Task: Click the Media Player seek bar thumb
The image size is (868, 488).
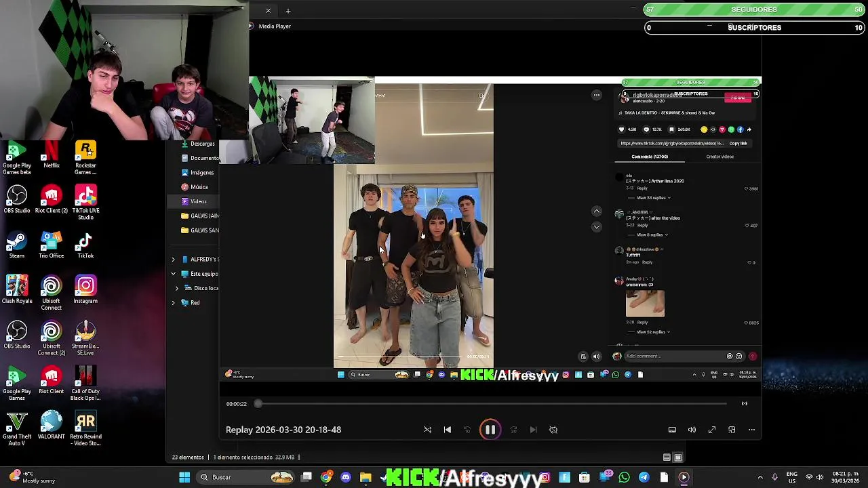Action: [258, 404]
